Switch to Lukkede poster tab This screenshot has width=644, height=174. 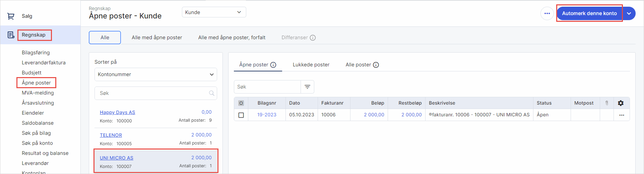pyautogui.click(x=311, y=65)
